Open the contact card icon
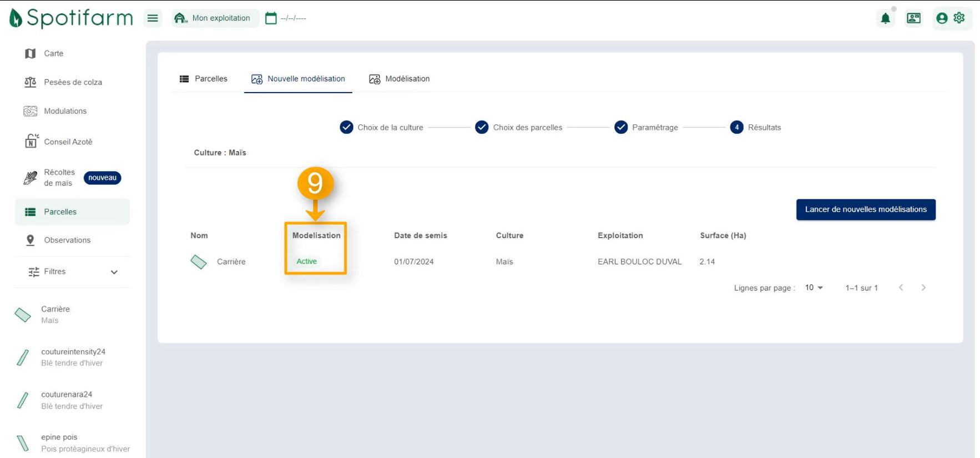This screenshot has height=458, width=980. [x=913, y=18]
